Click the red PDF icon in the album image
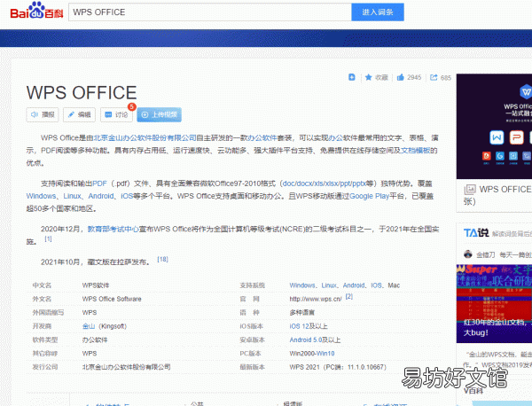This screenshot has height=406, width=532. (487, 156)
